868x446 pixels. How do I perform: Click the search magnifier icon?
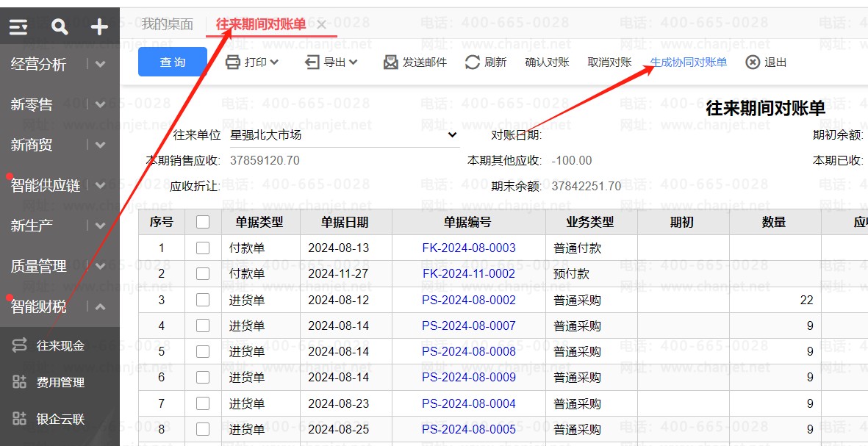(60, 26)
